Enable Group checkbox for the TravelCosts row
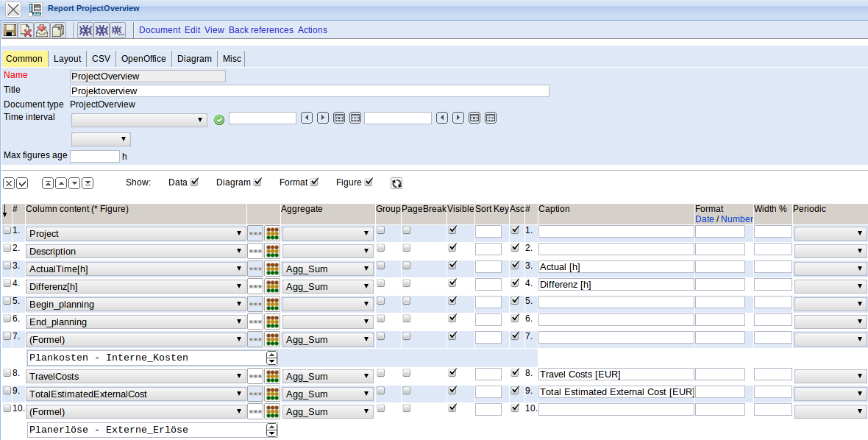Viewport: 868px width, 440px height. coord(381,373)
